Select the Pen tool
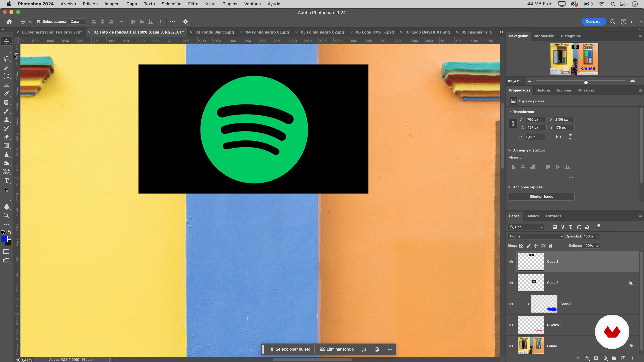The width and height of the screenshot is (644, 362). point(7,172)
